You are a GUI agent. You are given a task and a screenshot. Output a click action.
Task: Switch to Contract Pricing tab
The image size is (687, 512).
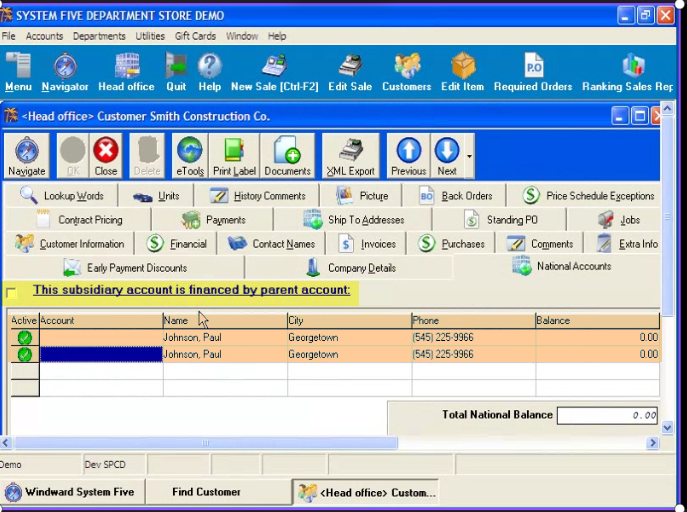coord(78,219)
